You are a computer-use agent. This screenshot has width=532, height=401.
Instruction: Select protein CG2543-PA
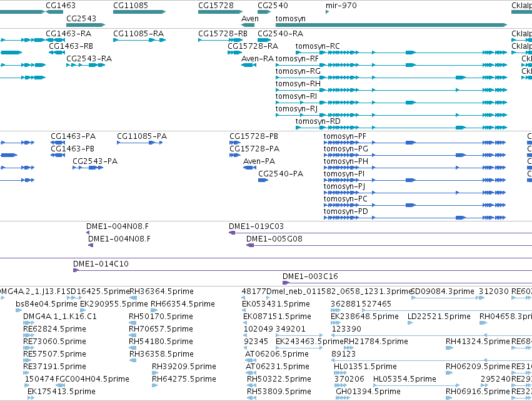point(88,168)
